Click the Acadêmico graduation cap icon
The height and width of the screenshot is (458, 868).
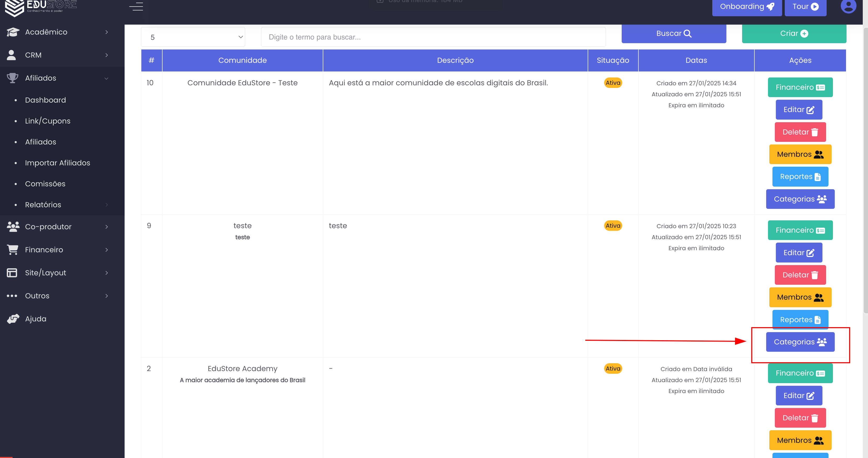(13, 32)
